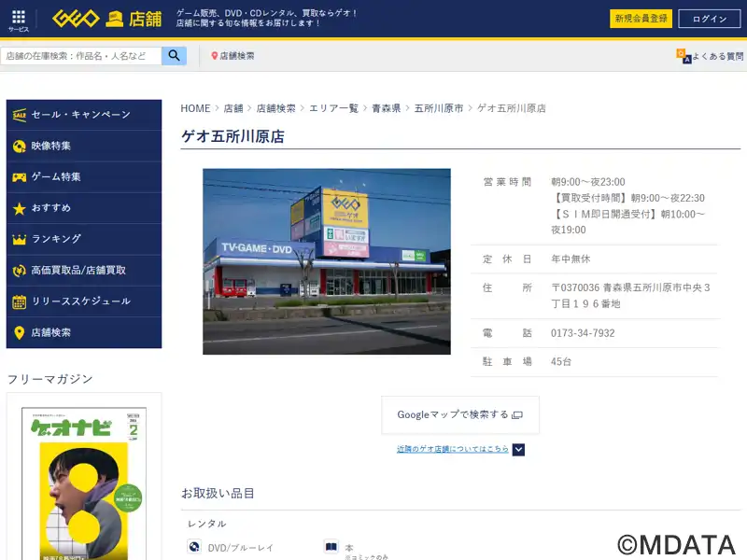Image resolution: width=747 pixels, height=560 pixels.
Task: Click the star おすすめ icon
Action: (20, 208)
